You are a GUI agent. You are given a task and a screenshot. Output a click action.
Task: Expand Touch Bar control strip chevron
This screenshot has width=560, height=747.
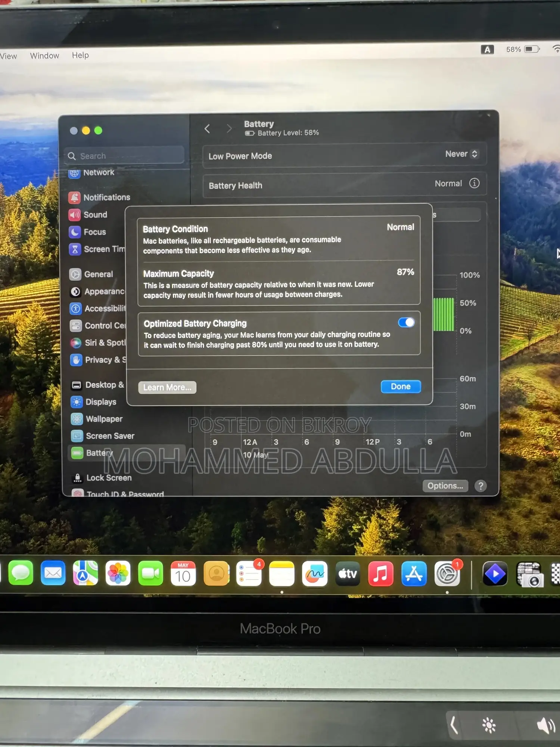(454, 725)
